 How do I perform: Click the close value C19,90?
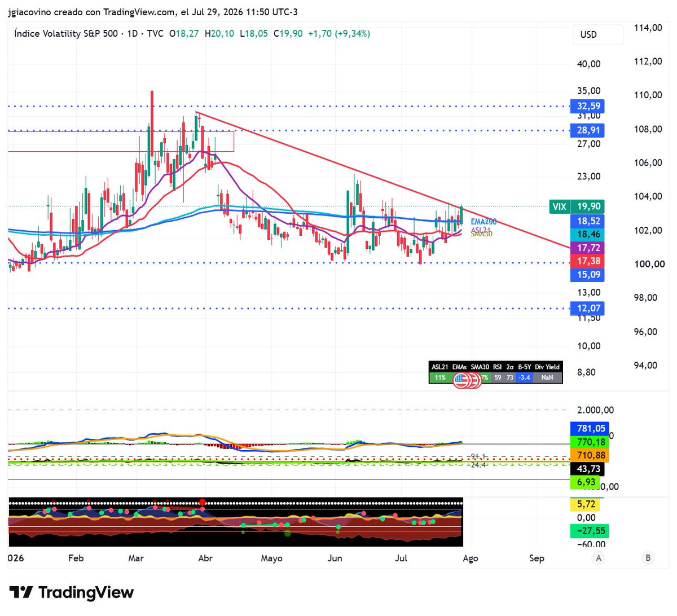pyautogui.click(x=288, y=33)
